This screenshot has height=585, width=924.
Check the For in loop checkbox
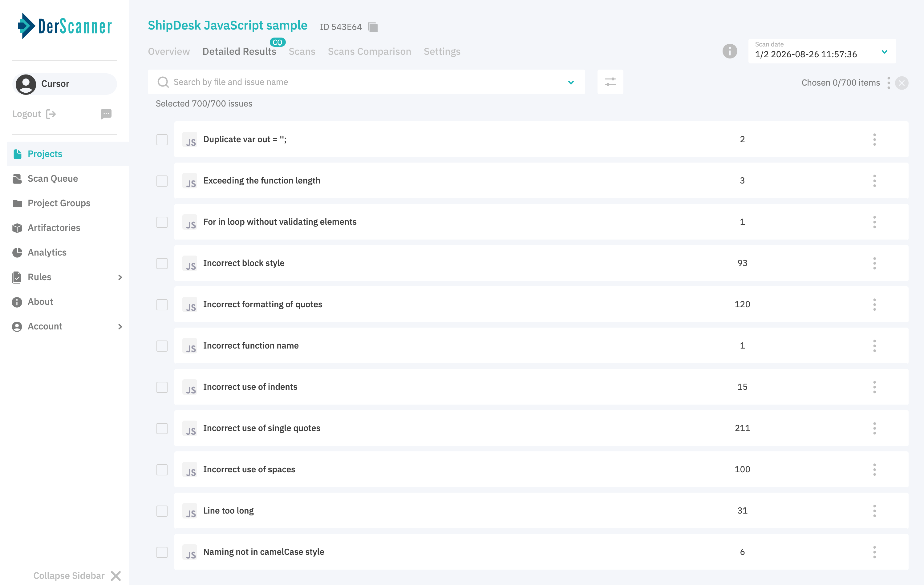pyautogui.click(x=162, y=222)
